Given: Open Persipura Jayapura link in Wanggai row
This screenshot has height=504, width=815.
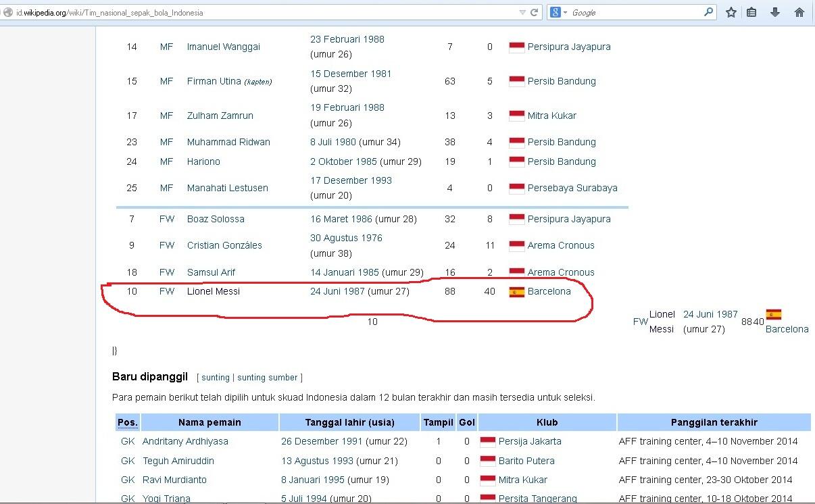Looking at the screenshot, I should (x=569, y=47).
